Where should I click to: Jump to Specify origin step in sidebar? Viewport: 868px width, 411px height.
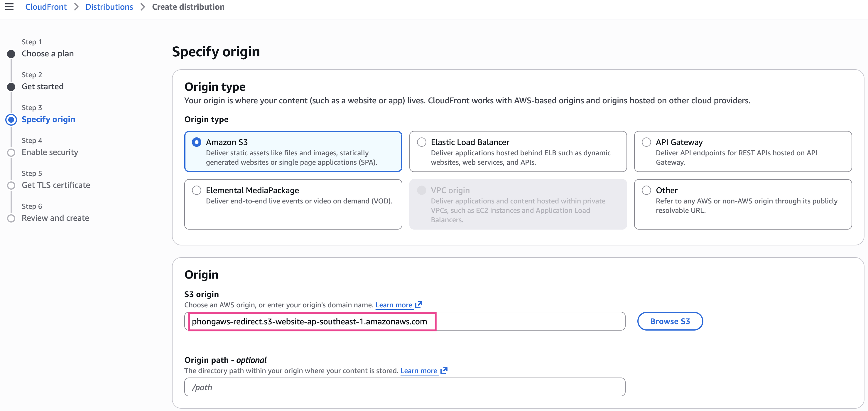[x=48, y=119]
